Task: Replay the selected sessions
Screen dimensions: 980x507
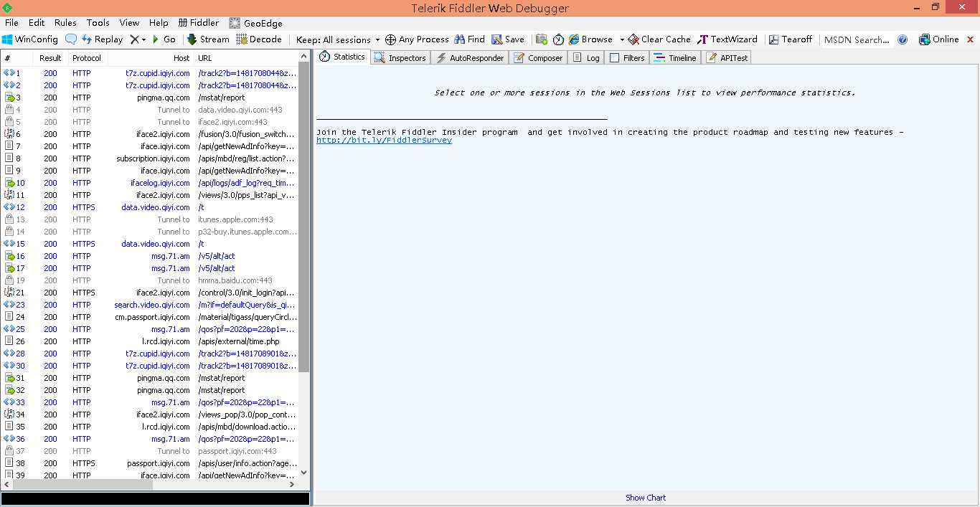Action: pos(102,39)
